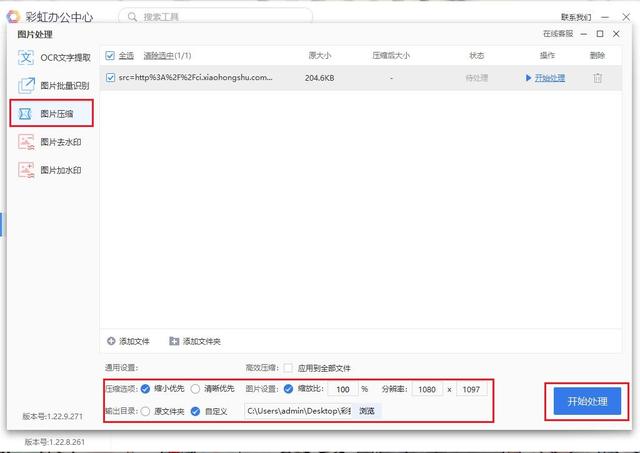
Task: Click 开始处理 link in file row
Action: (x=550, y=78)
